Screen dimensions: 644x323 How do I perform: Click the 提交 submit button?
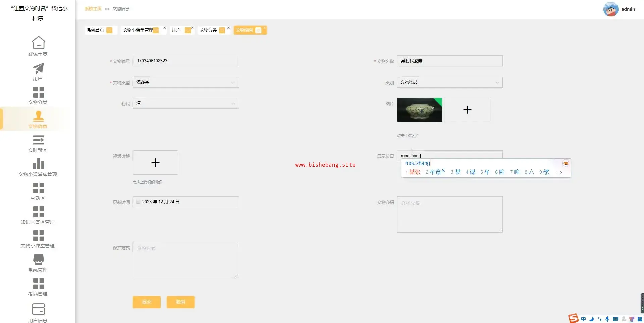[147, 302]
